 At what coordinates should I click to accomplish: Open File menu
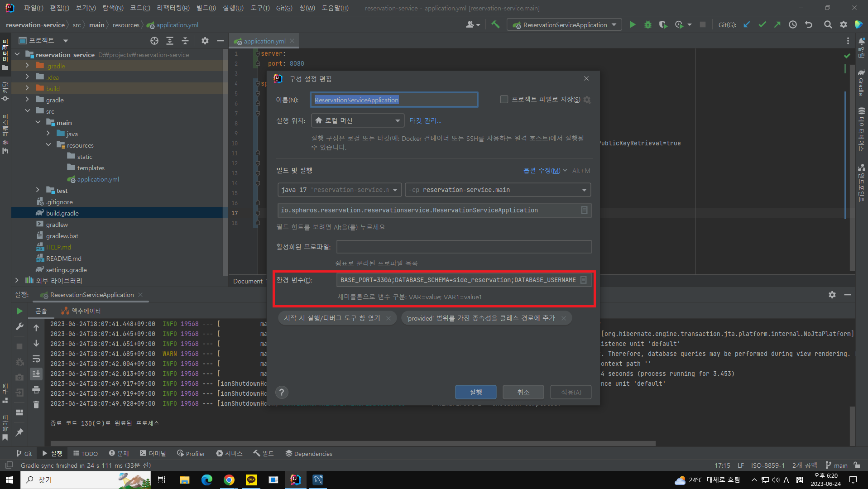[34, 8]
